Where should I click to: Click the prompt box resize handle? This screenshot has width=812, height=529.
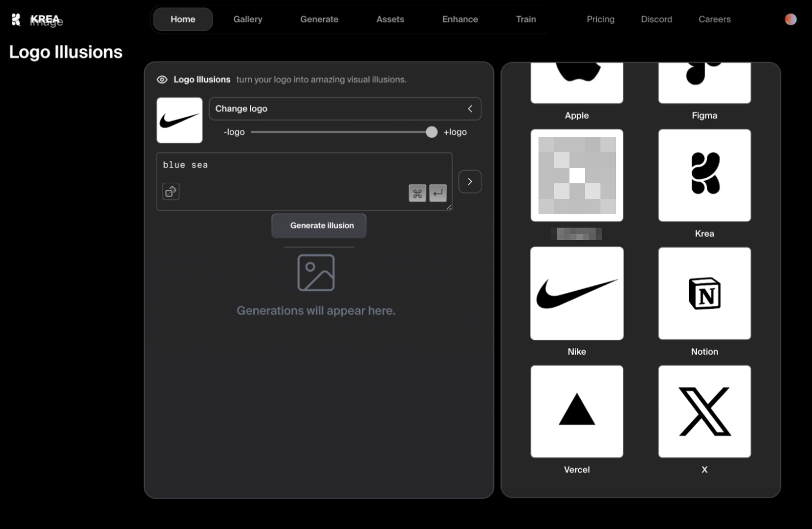click(449, 207)
